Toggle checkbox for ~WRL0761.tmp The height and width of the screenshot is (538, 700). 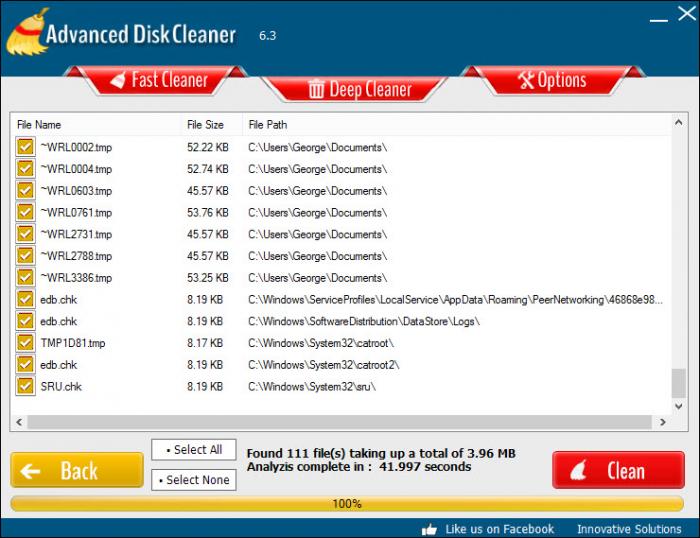[25, 212]
